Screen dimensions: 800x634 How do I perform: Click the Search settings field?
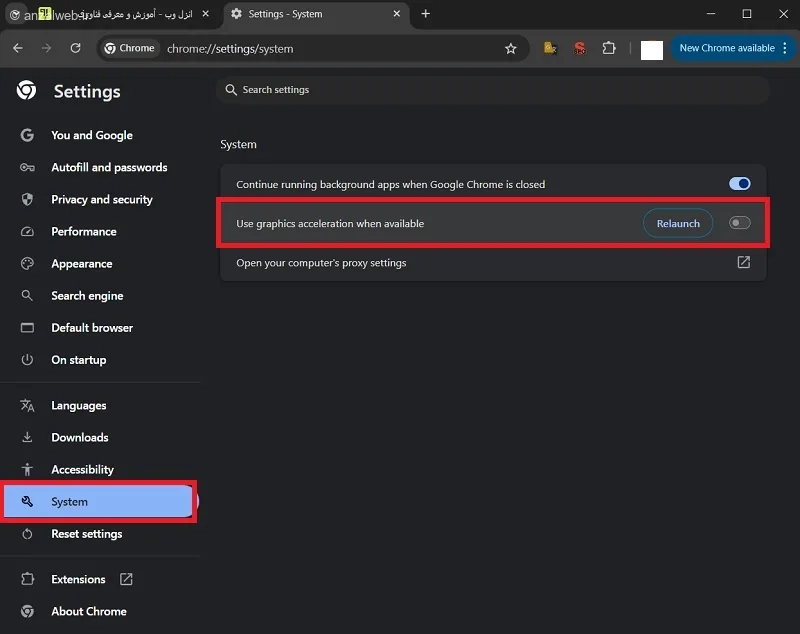493,90
